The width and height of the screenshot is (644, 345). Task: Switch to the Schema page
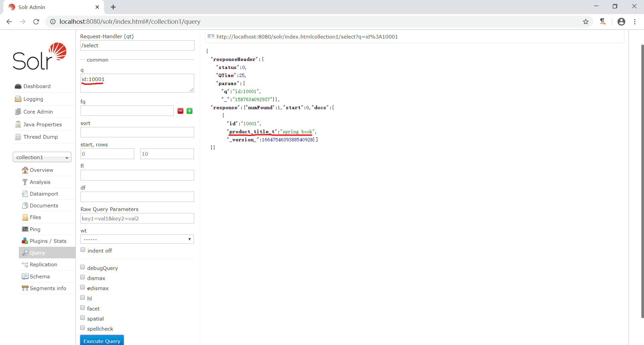[39, 276]
